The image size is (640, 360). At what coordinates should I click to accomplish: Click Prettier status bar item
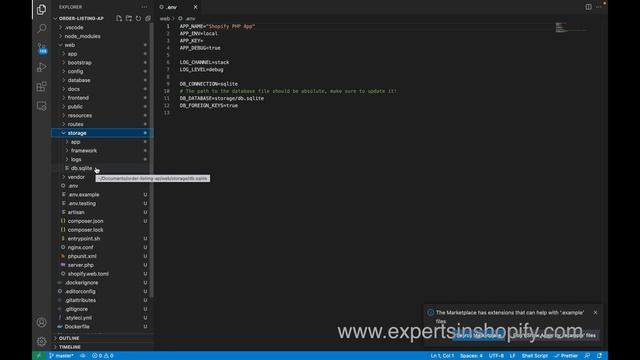point(566,356)
